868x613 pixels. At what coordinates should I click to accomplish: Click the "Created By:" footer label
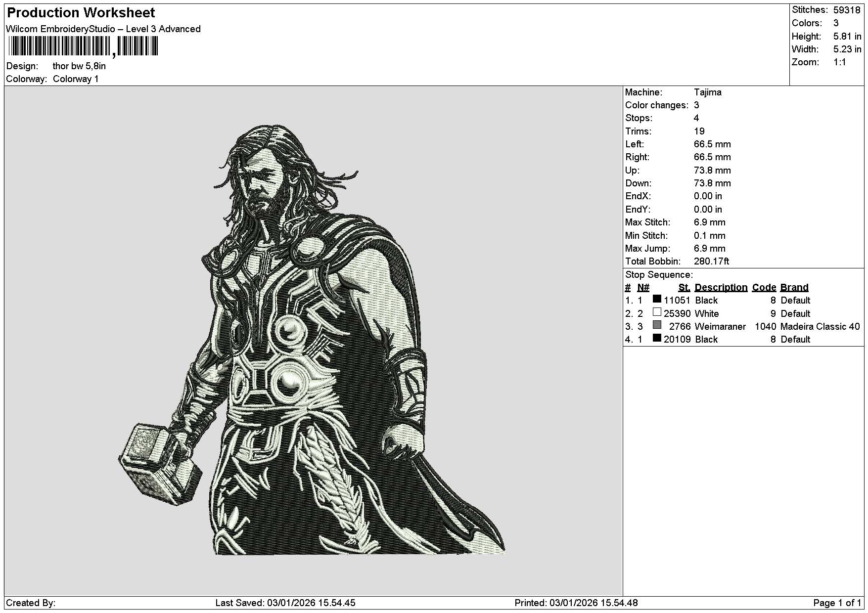tap(31, 603)
